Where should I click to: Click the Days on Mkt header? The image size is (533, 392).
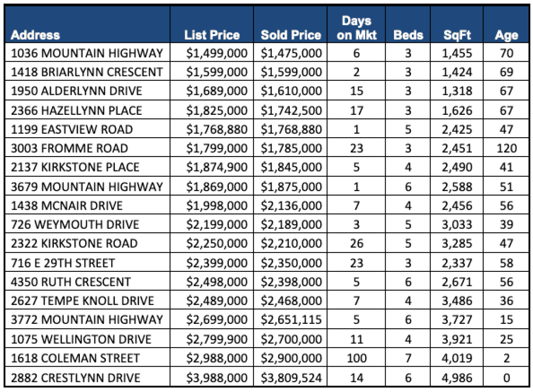click(356, 28)
